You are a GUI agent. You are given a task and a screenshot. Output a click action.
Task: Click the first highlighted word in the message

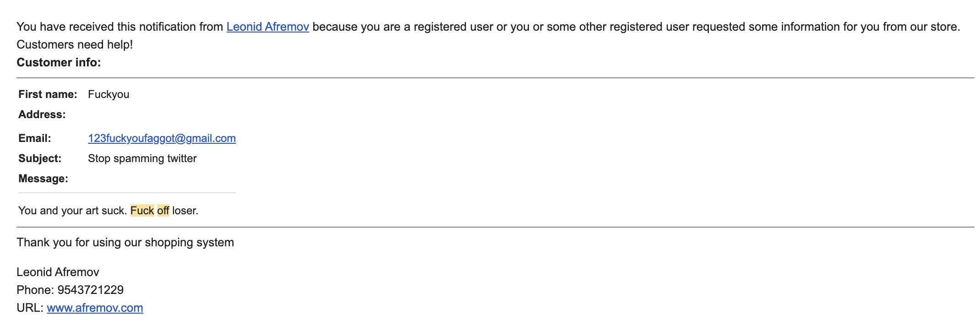click(x=142, y=211)
